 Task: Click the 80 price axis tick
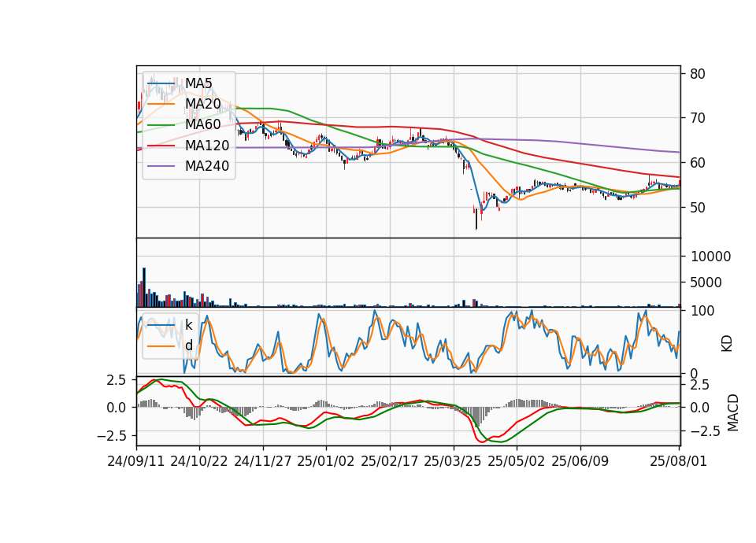[698, 74]
